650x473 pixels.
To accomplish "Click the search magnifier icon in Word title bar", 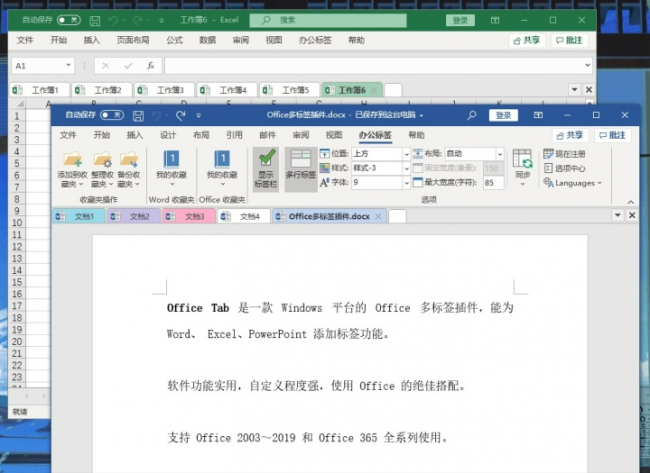I will click(x=472, y=115).
